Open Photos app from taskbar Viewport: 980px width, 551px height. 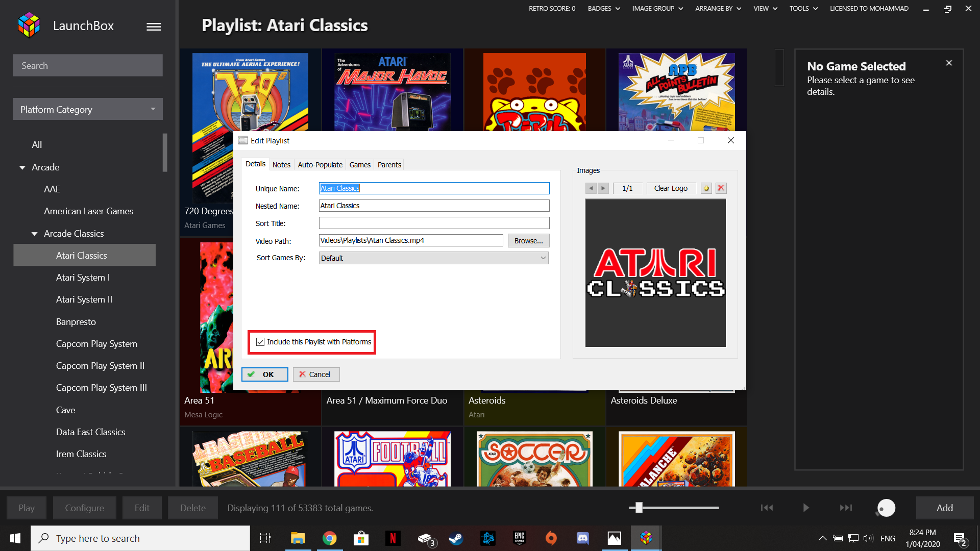click(x=615, y=538)
